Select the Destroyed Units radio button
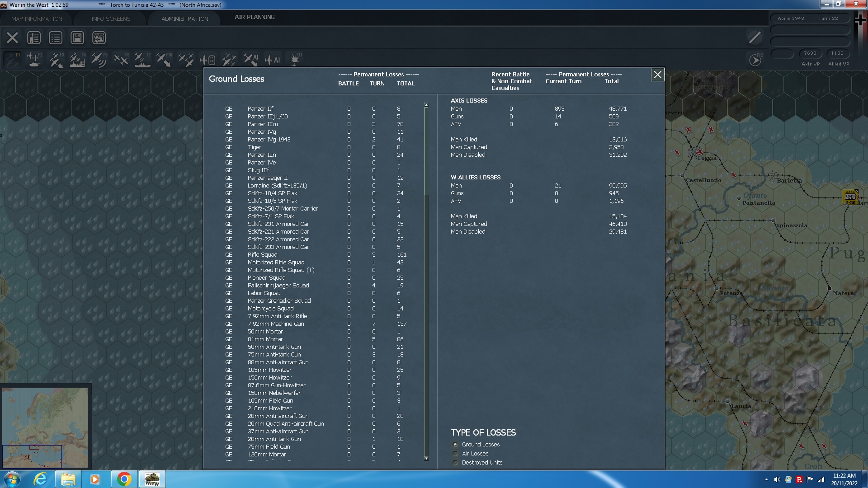 (x=455, y=463)
